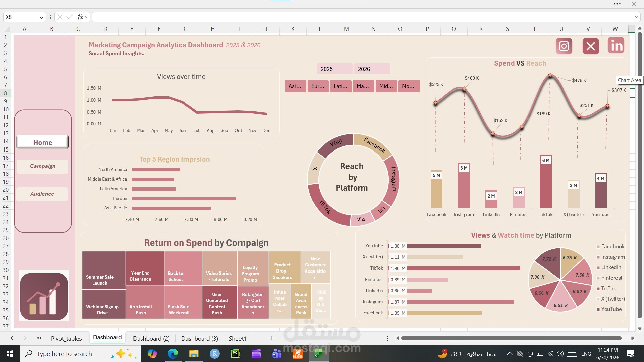Screen dimensions: 644x362
Task: Open Copilot from the taskbar
Action: [x=152, y=354]
